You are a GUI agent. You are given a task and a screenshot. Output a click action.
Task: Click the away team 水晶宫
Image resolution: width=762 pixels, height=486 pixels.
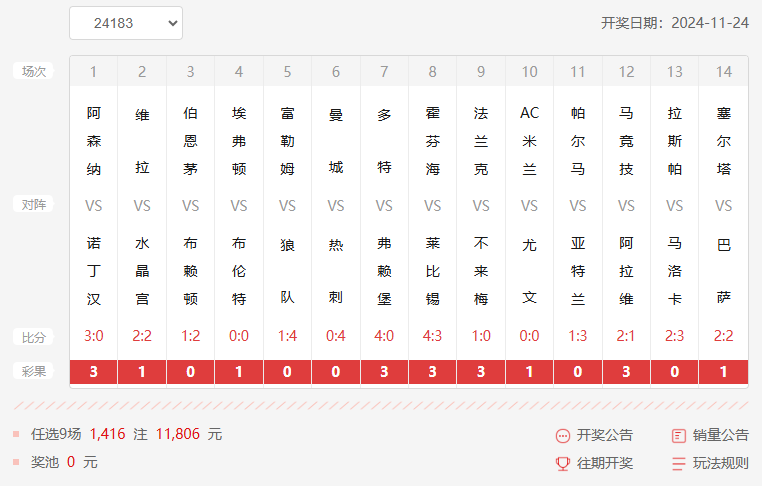(x=142, y=271)
